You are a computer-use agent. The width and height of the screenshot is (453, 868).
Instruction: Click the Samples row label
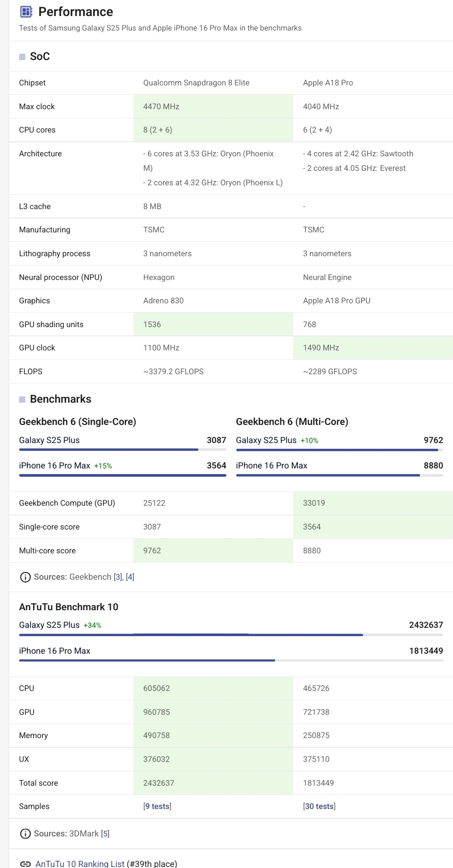tap(34, 806)
